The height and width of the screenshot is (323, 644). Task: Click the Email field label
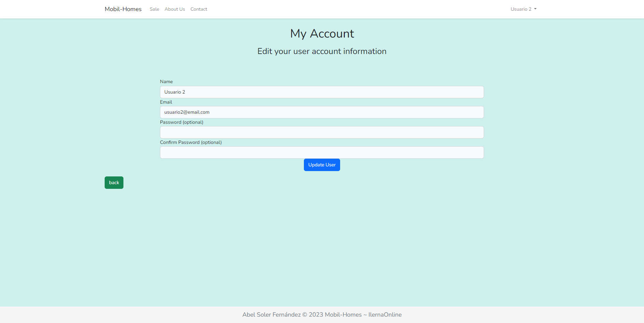click(x=166, y=102)
